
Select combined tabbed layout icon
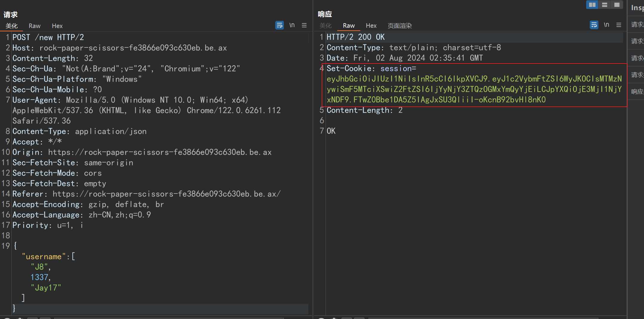click(617, 5)
